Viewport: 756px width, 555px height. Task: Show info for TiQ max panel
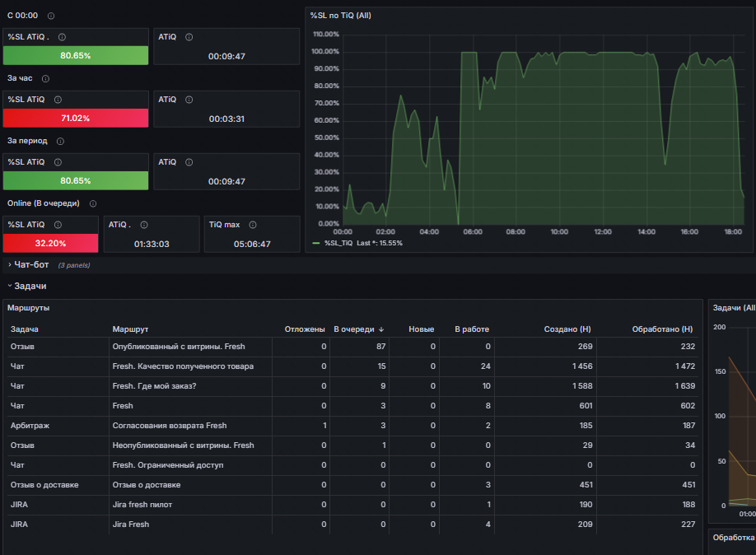(x=253, y=225)
